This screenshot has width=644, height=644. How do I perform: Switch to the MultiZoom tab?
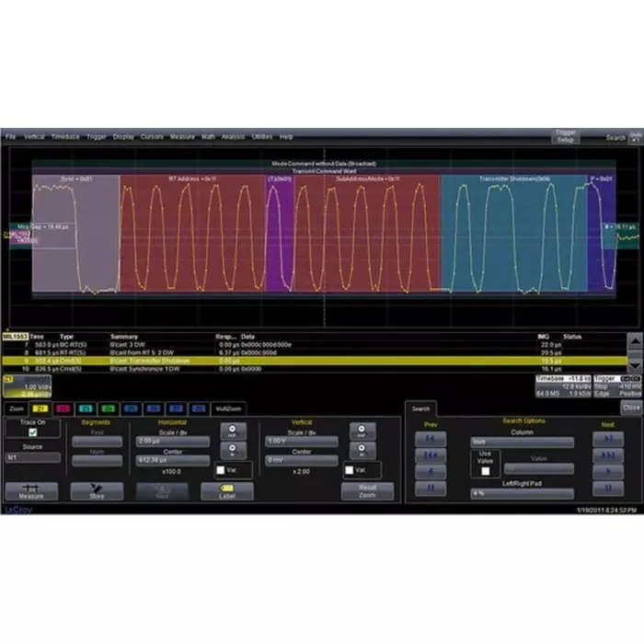pos(228,408)
